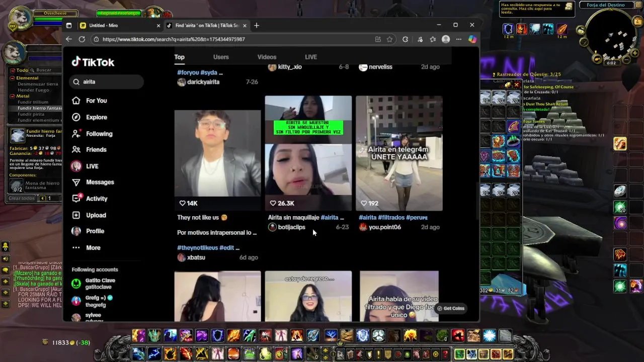Viewport: 644px width, 362px height.
Task: Open For You feed in sidebar
Action: pyautogui.click(x=90, y=101)
